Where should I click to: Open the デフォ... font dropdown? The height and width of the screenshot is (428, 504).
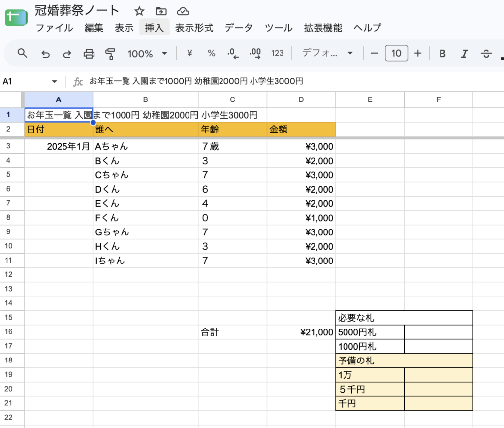pos(327,53)
